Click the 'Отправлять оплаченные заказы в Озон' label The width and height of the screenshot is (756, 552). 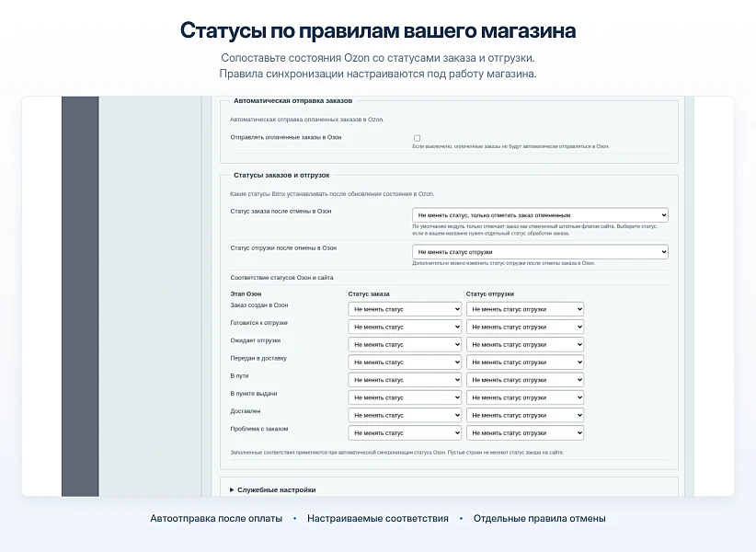pyautogui.click(x=286, y=137)
